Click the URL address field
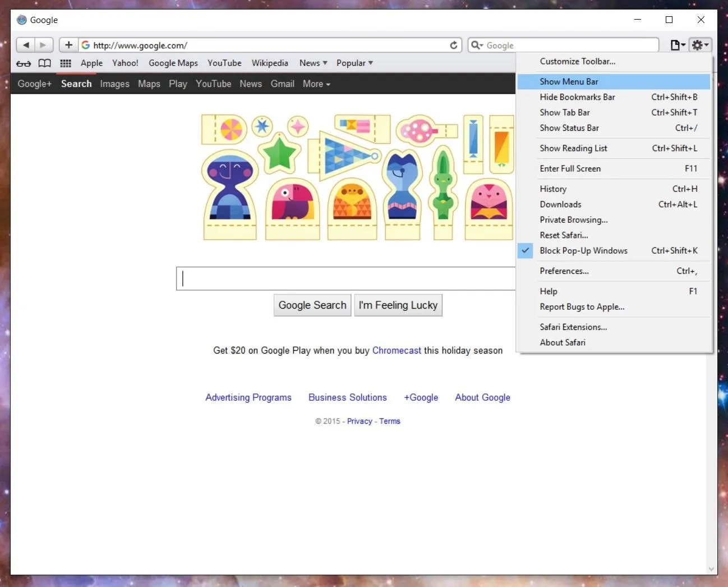This screenshot has height=587, width=728. pyautogui.click(x=270, y=45)
